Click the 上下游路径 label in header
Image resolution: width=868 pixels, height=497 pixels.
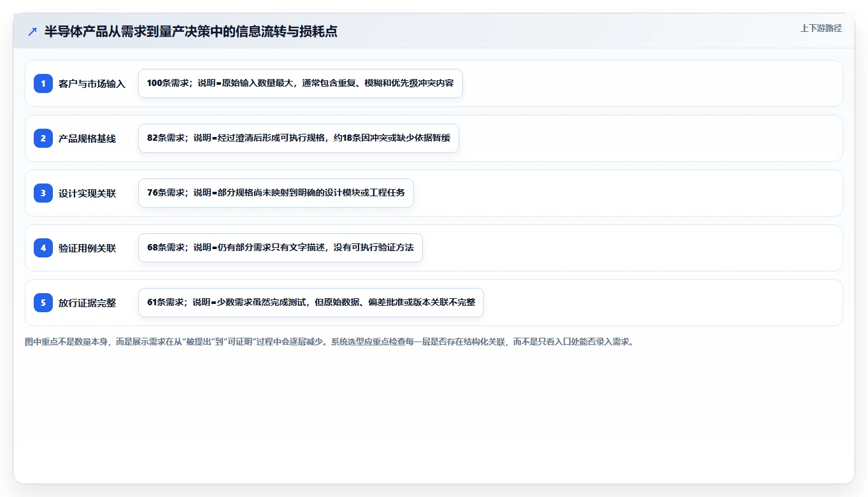click(x=821, y=28)
